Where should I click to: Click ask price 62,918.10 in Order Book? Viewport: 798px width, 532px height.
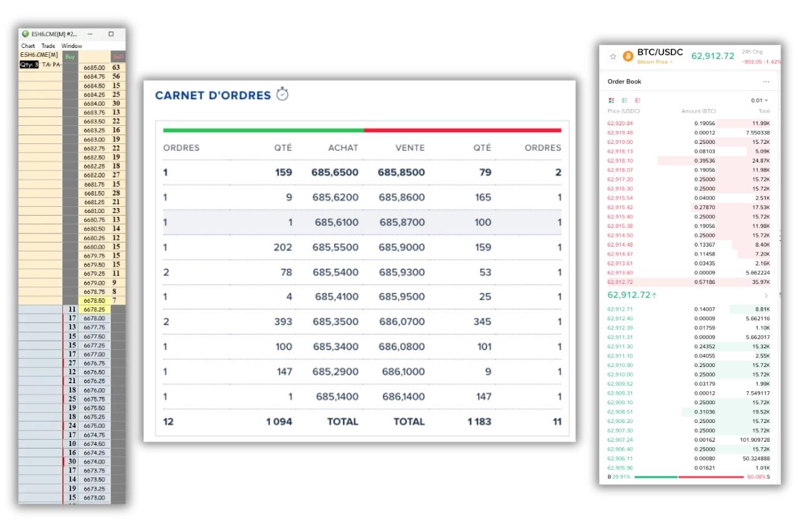point(620,161)
